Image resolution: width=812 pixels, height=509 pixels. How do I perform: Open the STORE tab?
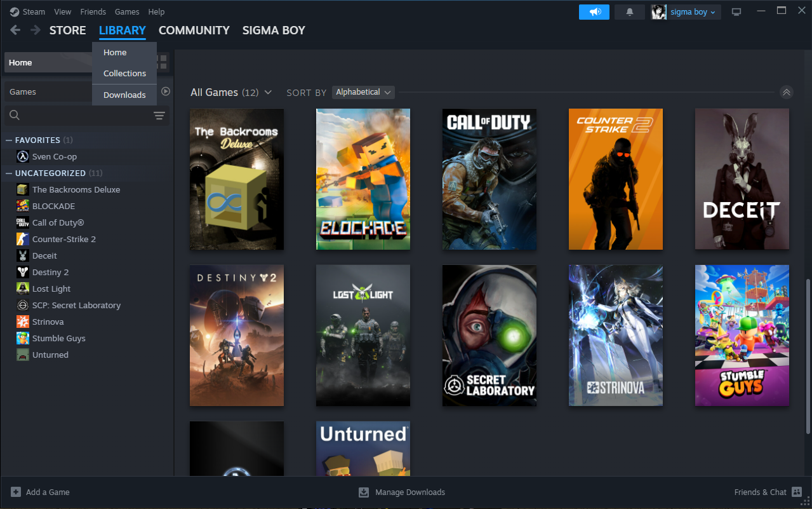67,30
